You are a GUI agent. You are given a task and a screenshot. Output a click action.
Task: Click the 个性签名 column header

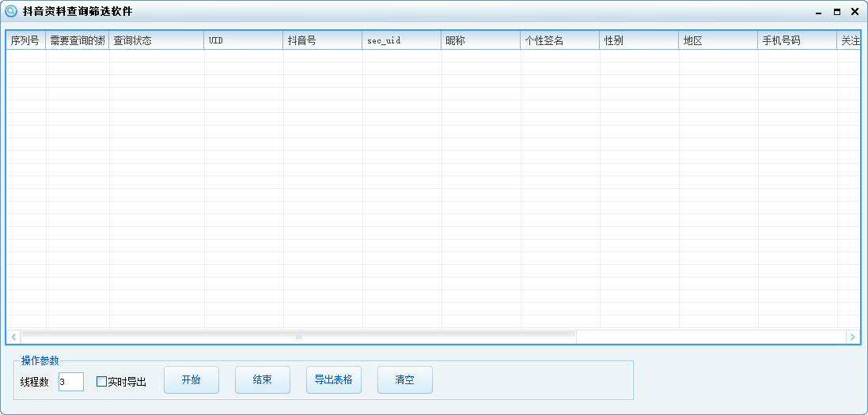(x=560, y=40)
